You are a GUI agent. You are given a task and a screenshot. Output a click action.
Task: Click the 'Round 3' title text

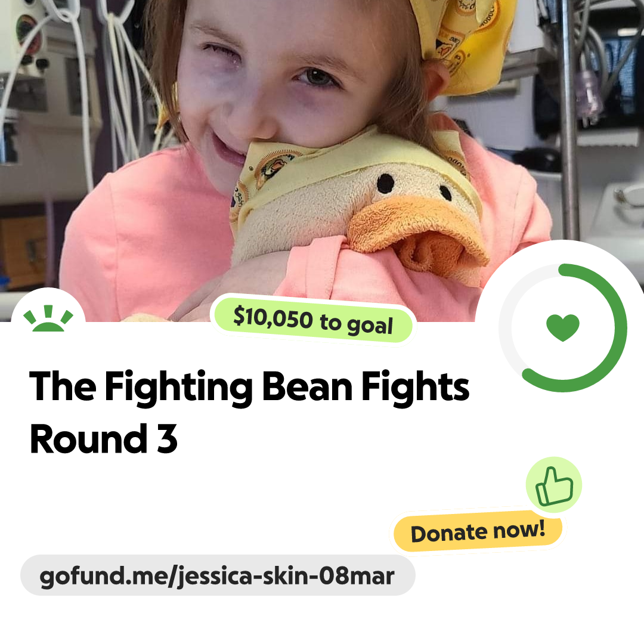point(104,439)
